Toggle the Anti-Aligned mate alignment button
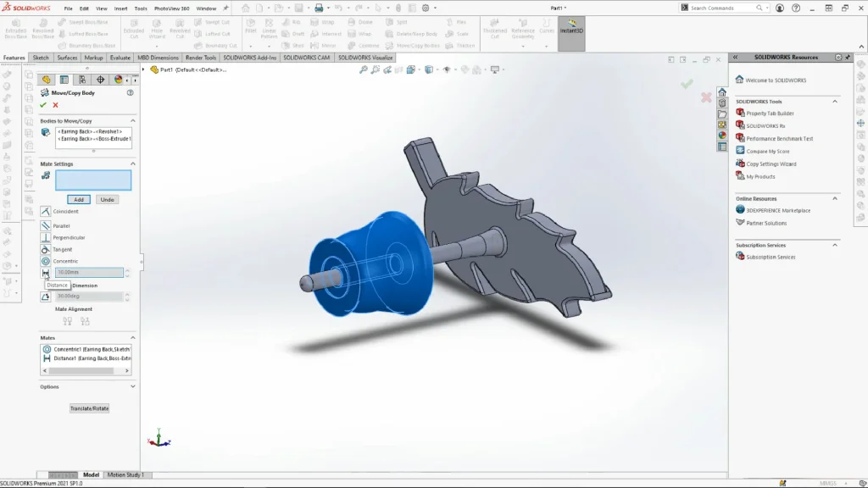This screenshot has width=868, height=488. coord(85,321)
